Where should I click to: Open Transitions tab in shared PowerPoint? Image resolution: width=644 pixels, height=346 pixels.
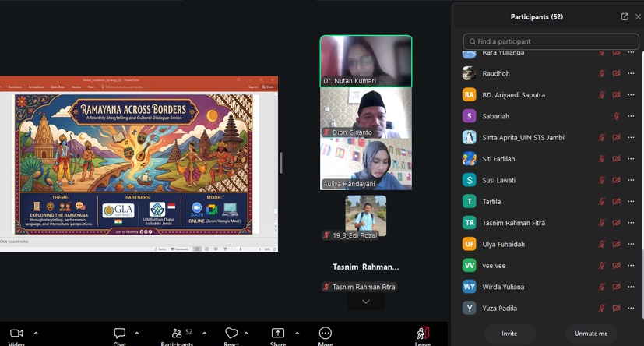click(16, 87)
